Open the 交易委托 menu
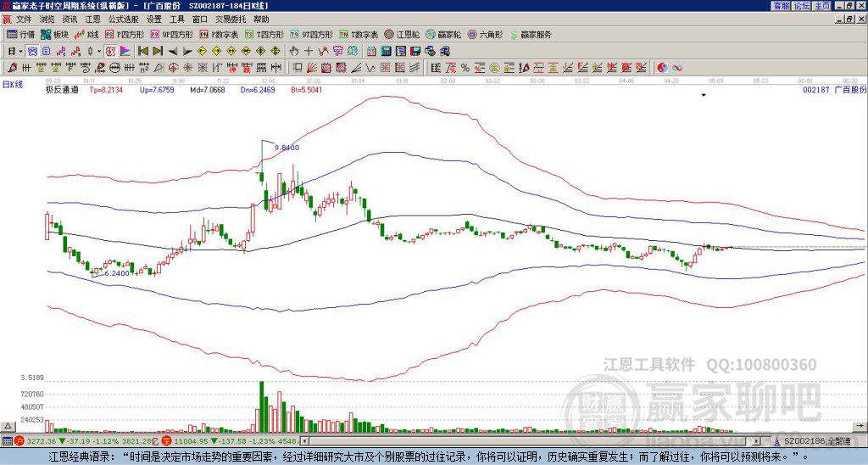 231,20
